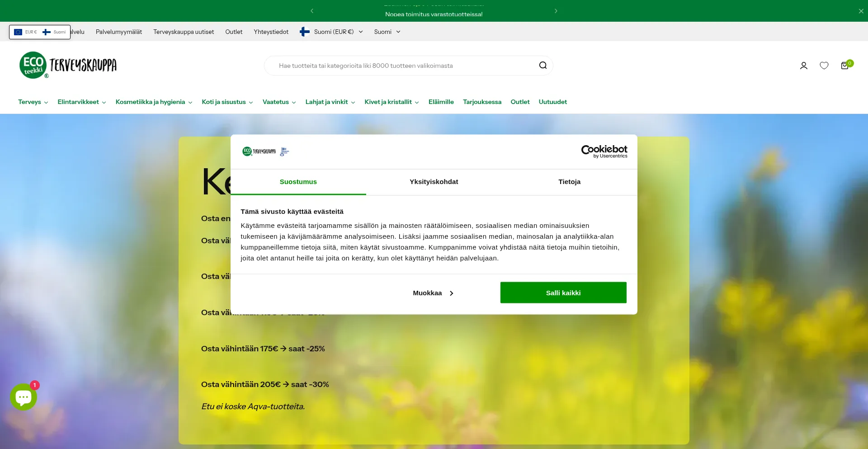Screen dimensions: 868x449
Task: Go to Terveyskauppa uutiset
Action: (184, 32)
